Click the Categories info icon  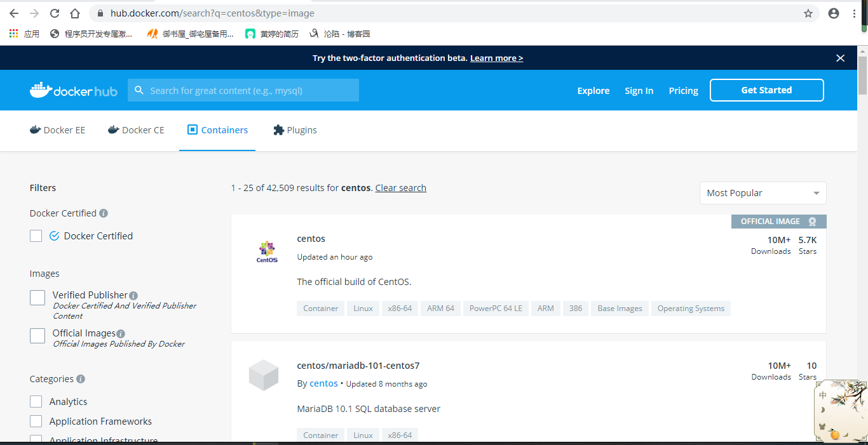coord(81,379)
